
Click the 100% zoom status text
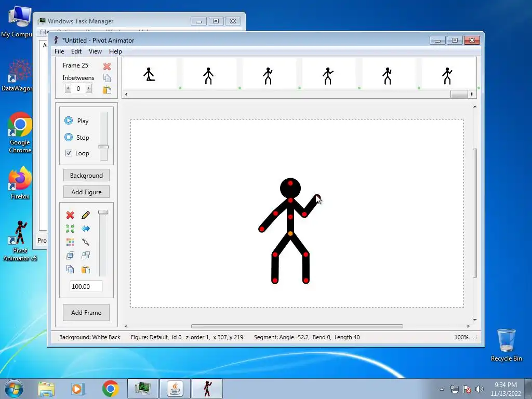coord(461,337)
